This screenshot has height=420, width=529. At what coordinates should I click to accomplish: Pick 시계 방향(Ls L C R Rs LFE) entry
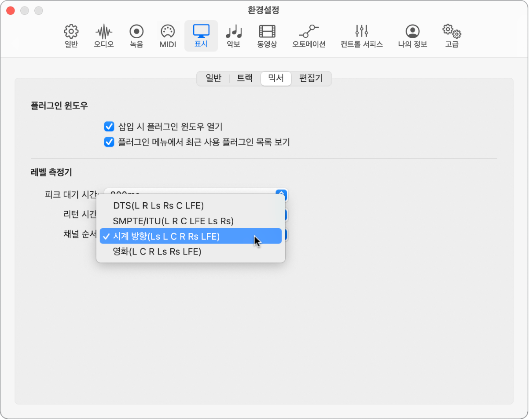coord(166,236)
